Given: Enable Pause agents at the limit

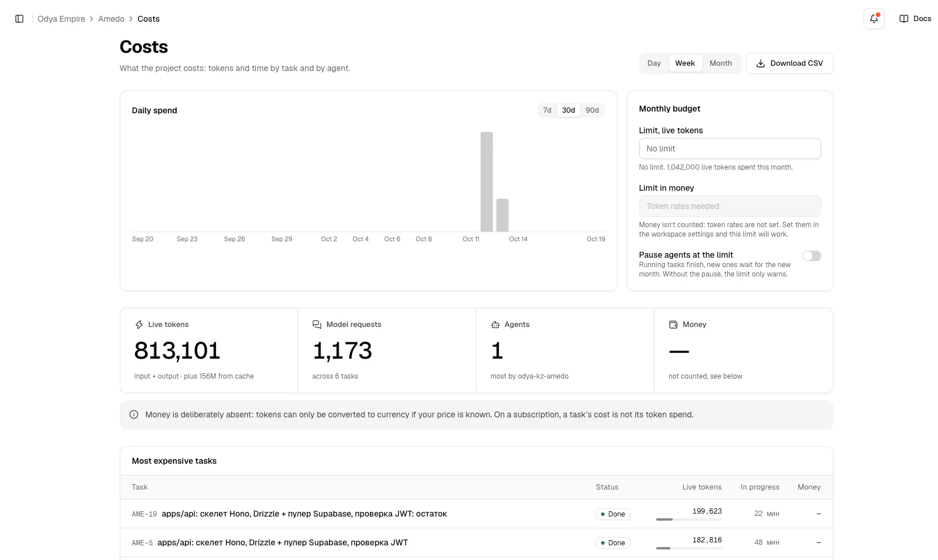Looking at the screenshot, I should coord(811,256).
